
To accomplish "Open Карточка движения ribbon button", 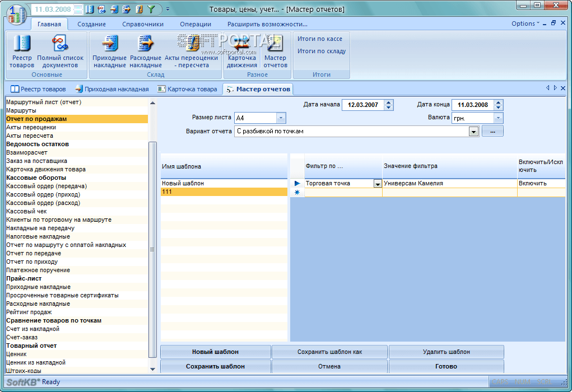I will [242, 50].
